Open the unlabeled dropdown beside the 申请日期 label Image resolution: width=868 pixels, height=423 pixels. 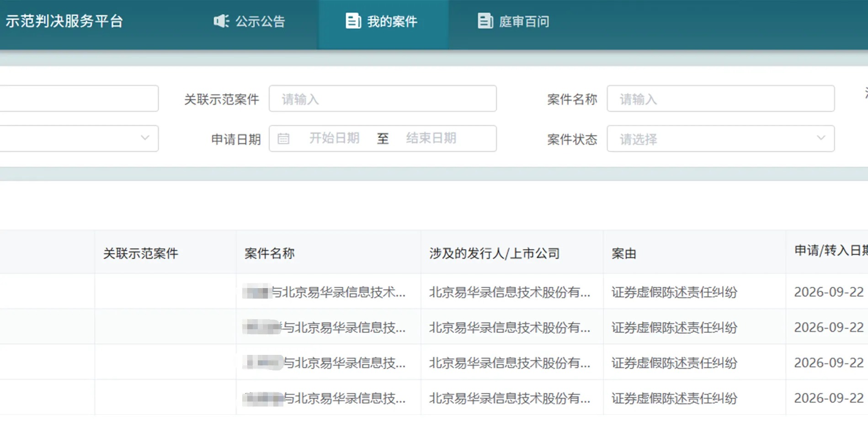(79, 139)
